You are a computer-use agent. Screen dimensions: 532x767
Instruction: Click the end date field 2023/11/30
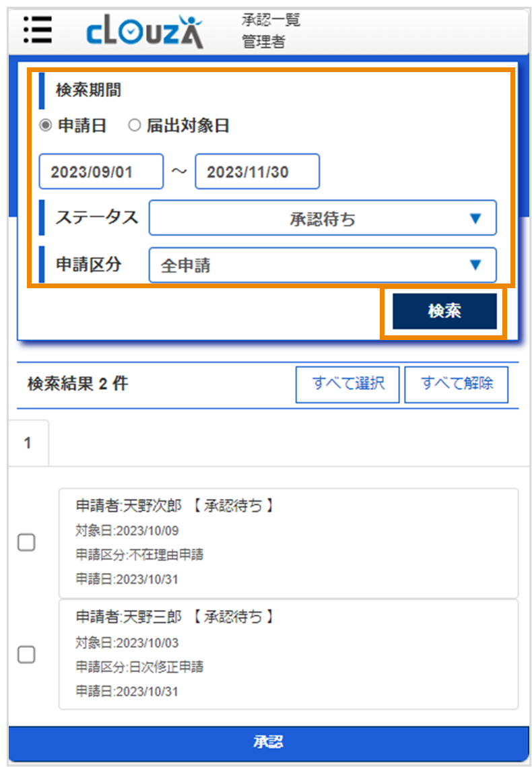(257, 171)
